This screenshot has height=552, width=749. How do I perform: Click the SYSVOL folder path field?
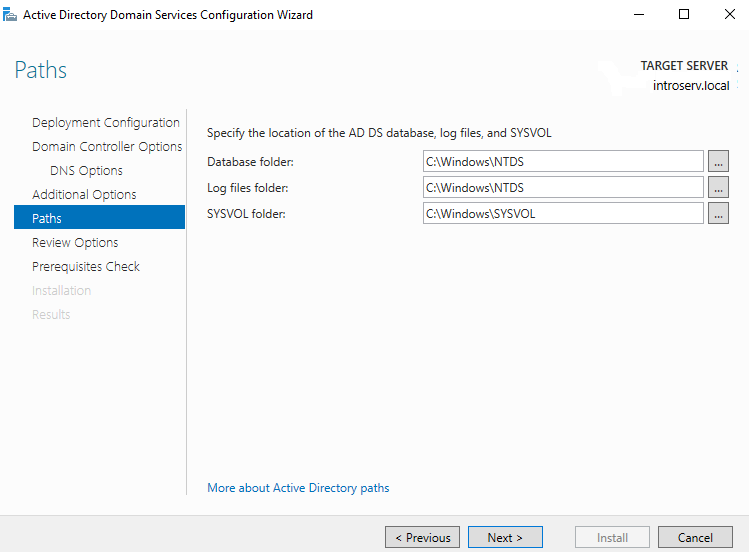563,213
